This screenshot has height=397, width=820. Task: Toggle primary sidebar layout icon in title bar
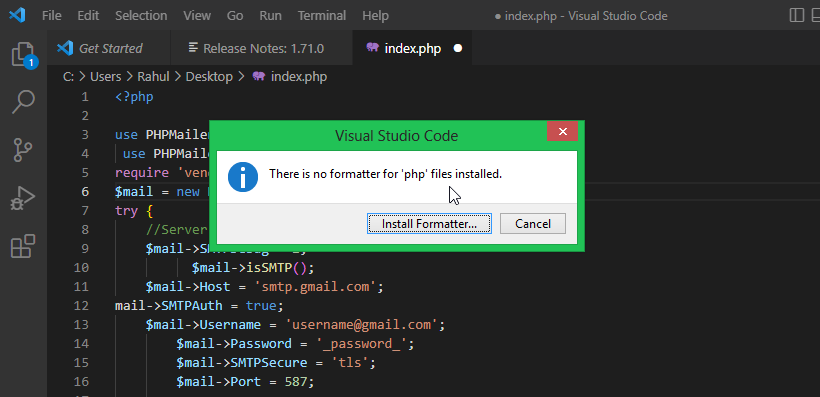[796, 15]
